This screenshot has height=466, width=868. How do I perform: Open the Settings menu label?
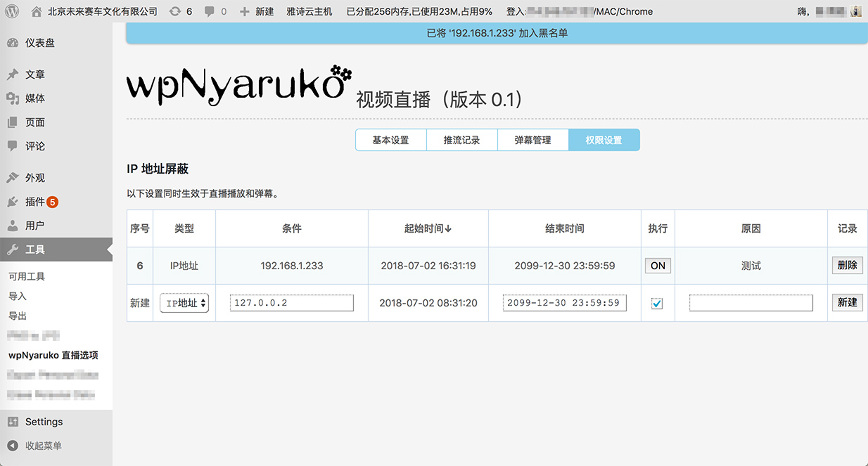[x=44, y=422]
